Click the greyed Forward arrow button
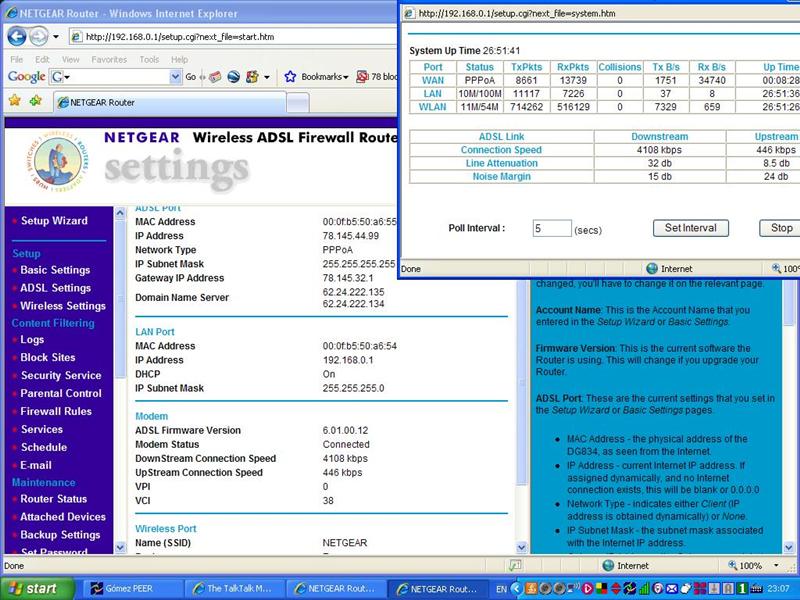This screenshot has width=800, height=600. 38,36
